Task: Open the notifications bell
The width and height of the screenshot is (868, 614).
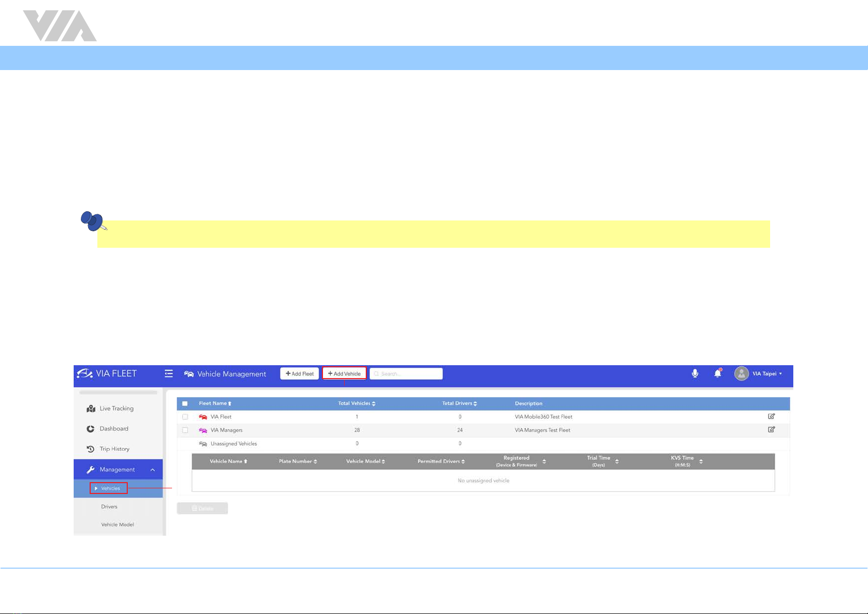Action: [718, 373]
